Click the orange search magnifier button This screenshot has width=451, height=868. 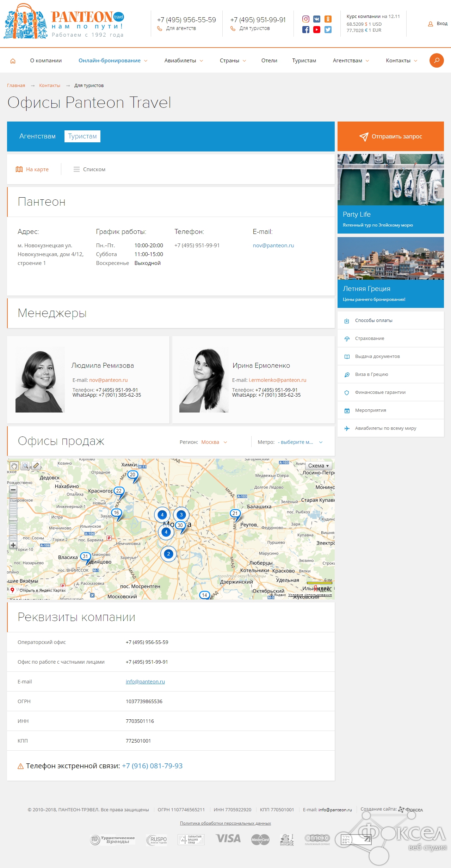[436, 60]
